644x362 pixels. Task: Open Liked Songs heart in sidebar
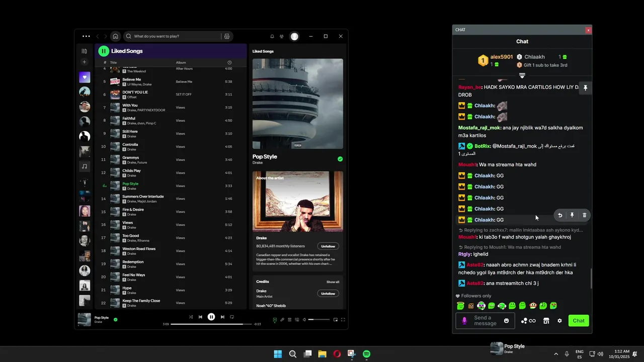(x=85, y=77)
